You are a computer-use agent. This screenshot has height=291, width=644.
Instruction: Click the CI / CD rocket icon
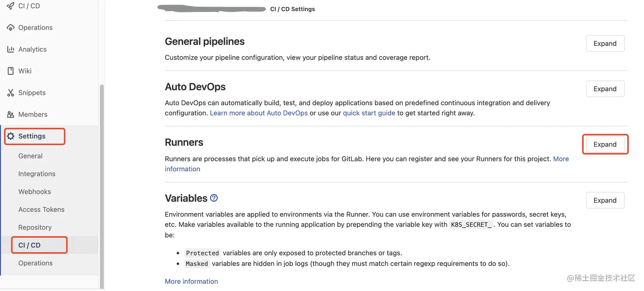(11, 6)
